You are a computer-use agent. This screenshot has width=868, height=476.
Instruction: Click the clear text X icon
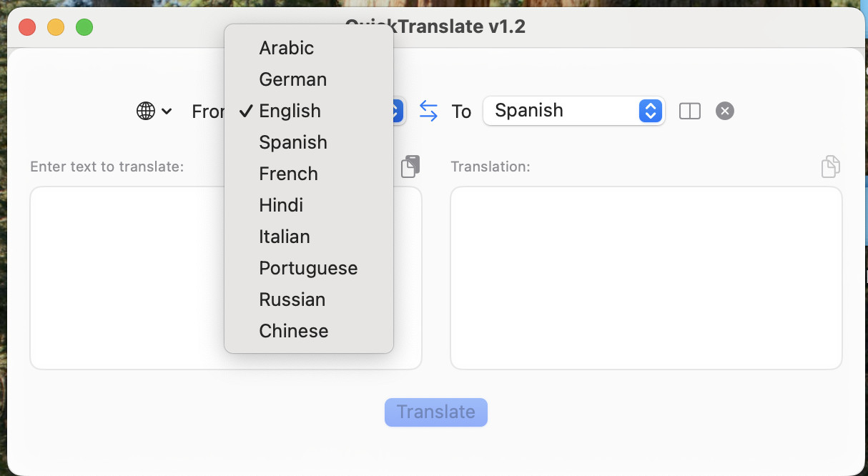point(725,111)
